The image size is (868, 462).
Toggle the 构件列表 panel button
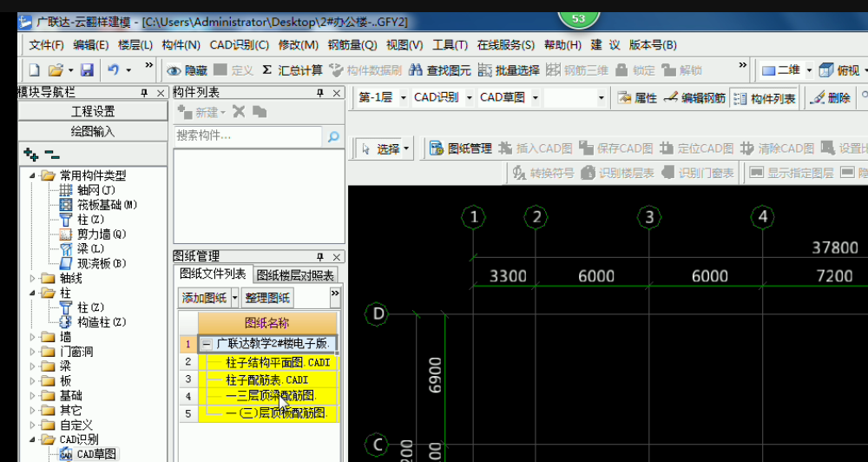[765, 99]
